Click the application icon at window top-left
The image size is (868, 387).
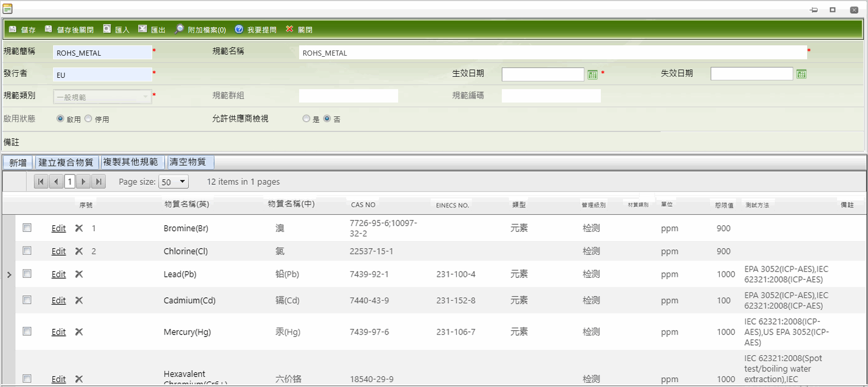(8, 9)
